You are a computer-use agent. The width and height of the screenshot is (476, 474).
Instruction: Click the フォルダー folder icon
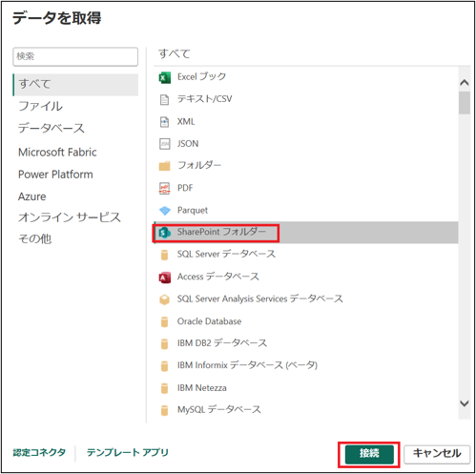[x=164, y=166]
